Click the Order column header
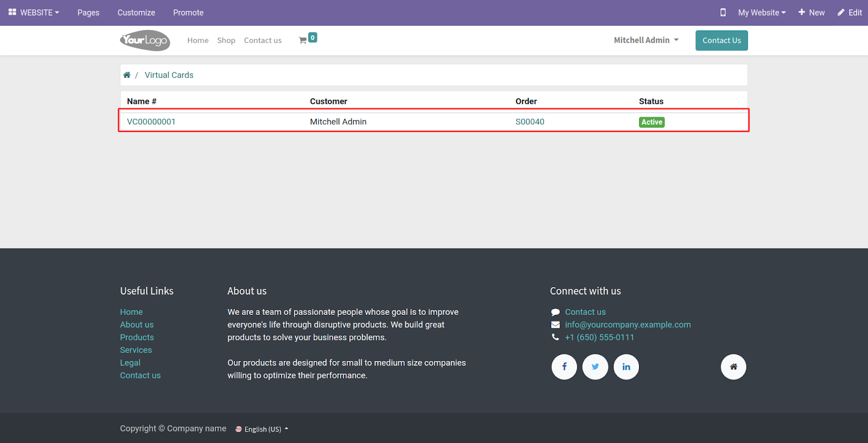This screenshot has width=868, height=443. click(x=526, y=101)
